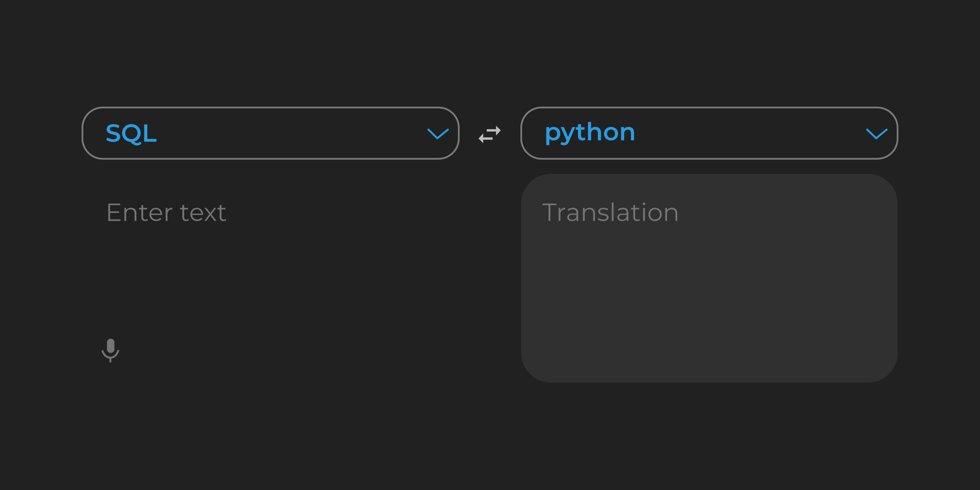Image resolution: width=980 pixels, height=490 pixels.
Task: Click the microphone voice input icon
Action: [110, 350]
